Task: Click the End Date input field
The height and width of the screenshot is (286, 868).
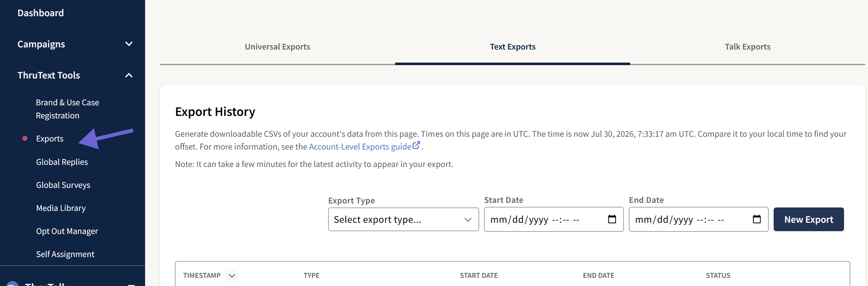Action: 698,219
